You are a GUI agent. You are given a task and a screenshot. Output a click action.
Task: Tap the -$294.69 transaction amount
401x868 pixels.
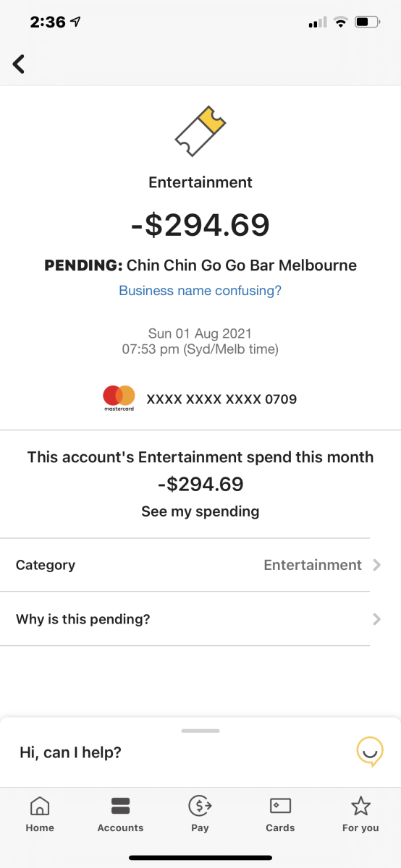click(x=200, y=225)
